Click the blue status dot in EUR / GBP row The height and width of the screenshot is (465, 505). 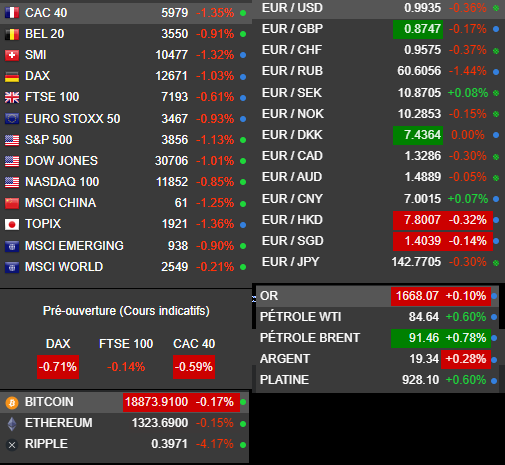pos(496,29)
